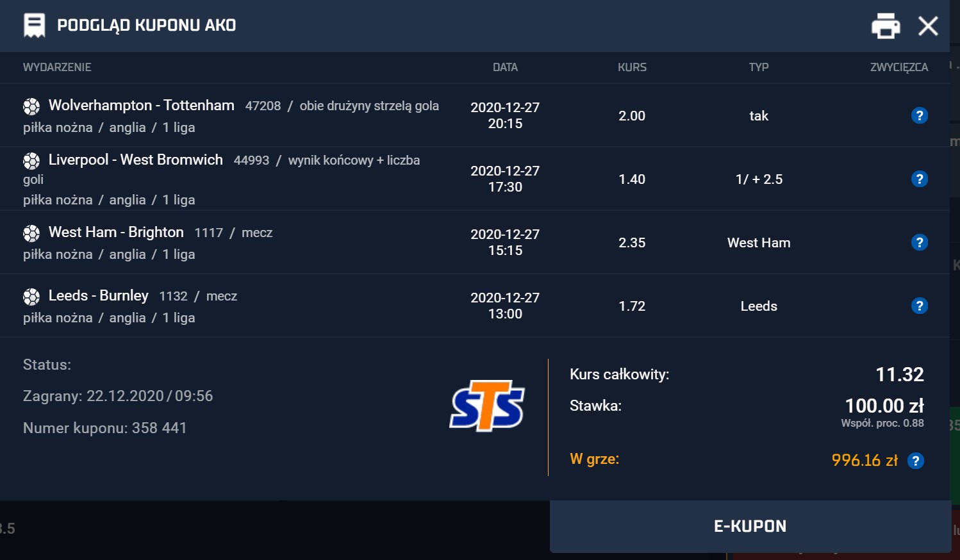Click the KURS column header
The height and width of the screenshot is (560, 960).
tap(632, 67)
